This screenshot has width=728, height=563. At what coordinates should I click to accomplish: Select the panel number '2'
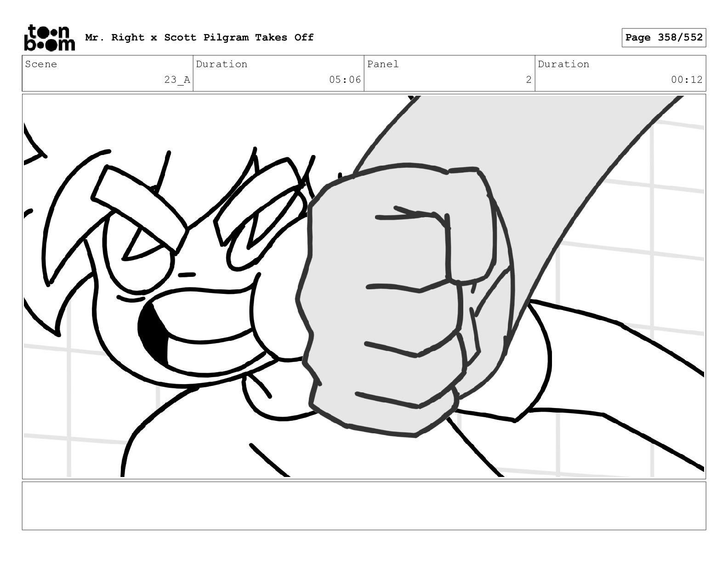529,80
